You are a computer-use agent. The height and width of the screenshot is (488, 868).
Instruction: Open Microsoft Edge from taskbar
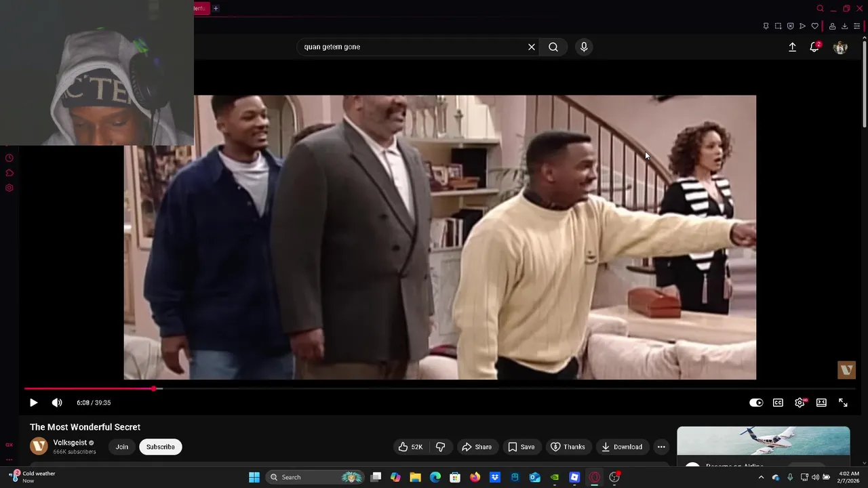tap(435, 477)
